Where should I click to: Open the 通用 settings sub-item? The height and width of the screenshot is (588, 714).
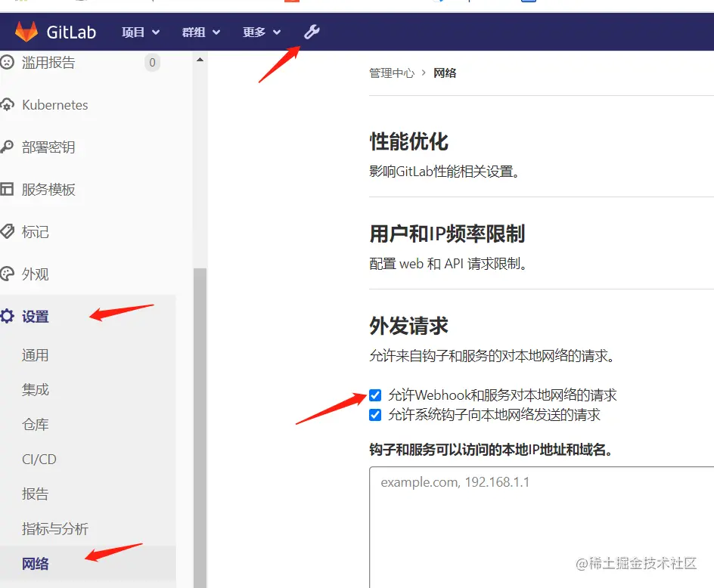[35, 355]
